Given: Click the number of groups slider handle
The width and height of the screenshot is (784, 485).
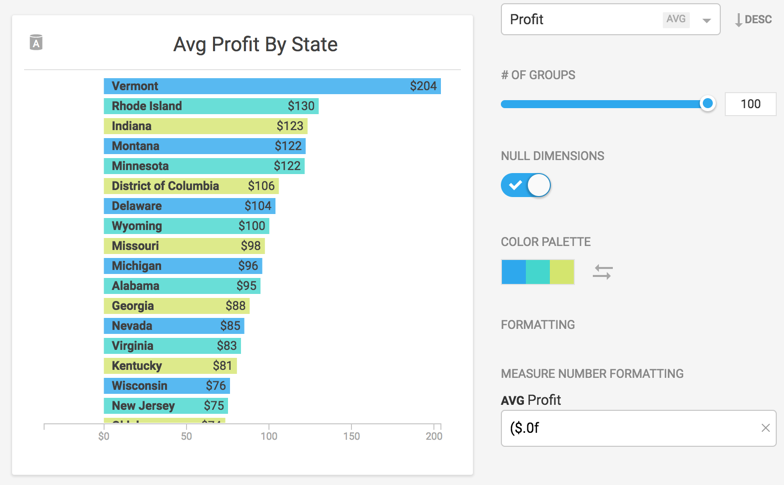Looking at the screenshot, I should click(707, 104).
